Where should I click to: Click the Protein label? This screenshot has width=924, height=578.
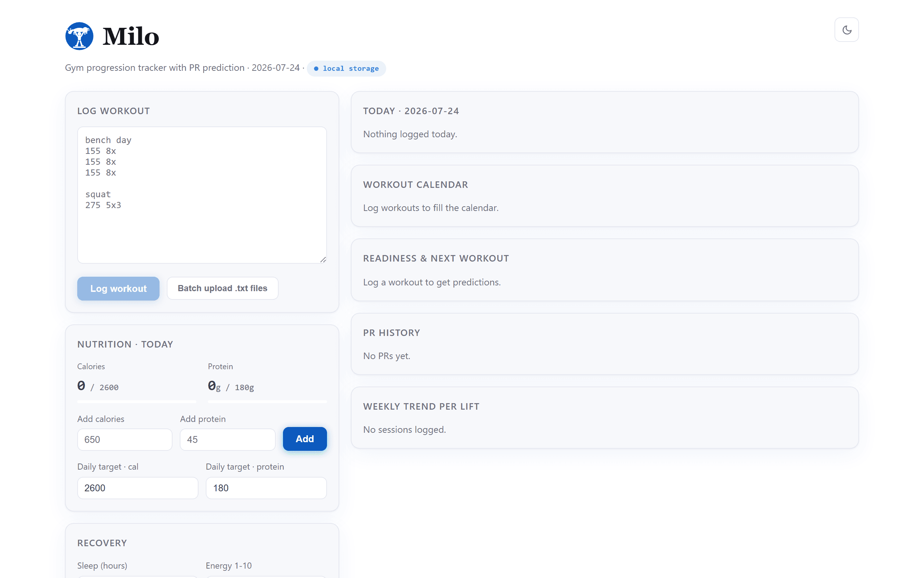pos(220,366)
